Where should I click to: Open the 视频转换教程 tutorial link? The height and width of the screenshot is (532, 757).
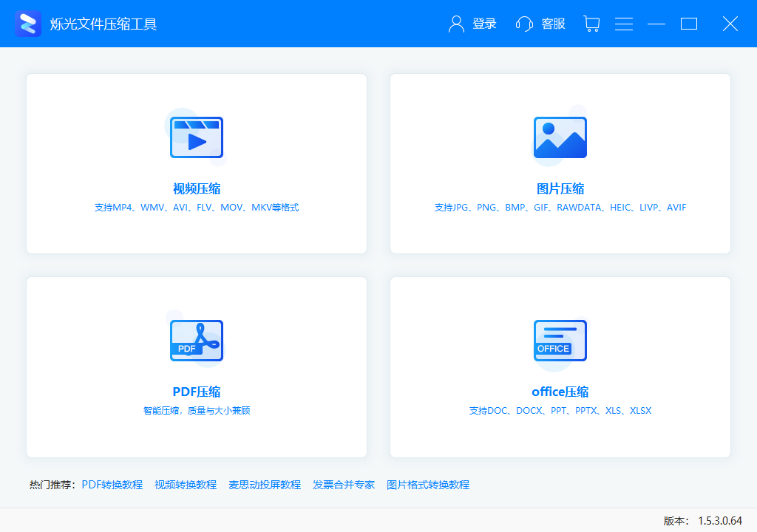(184, 485)
